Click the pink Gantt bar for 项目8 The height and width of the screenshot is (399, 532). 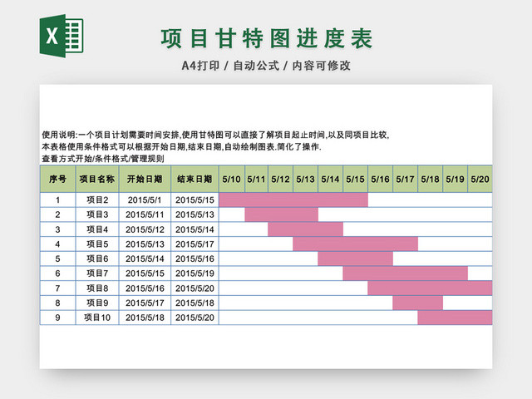click(x=431, y=288)
